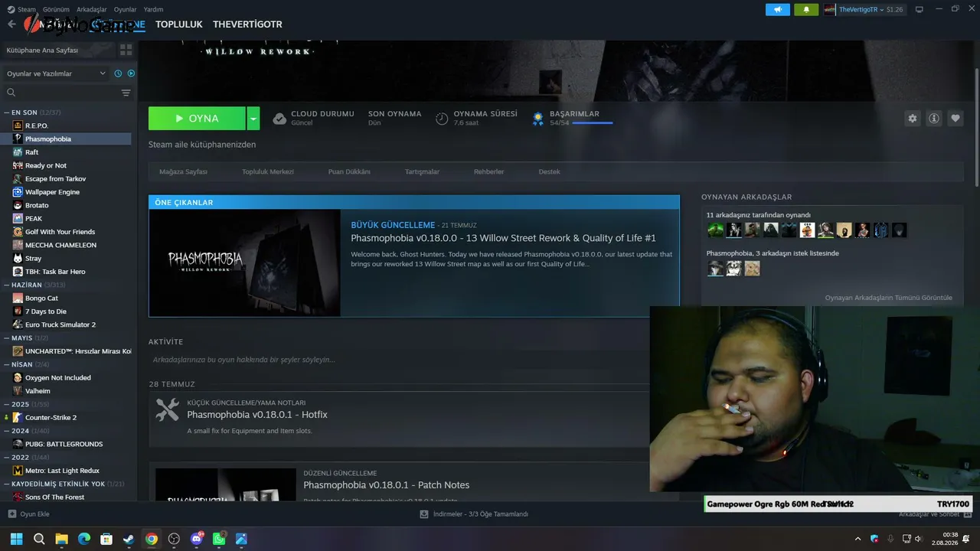Open WhatsApp from the taskbar
Viewport: 980px width, 551px height.
pos(219,539)
